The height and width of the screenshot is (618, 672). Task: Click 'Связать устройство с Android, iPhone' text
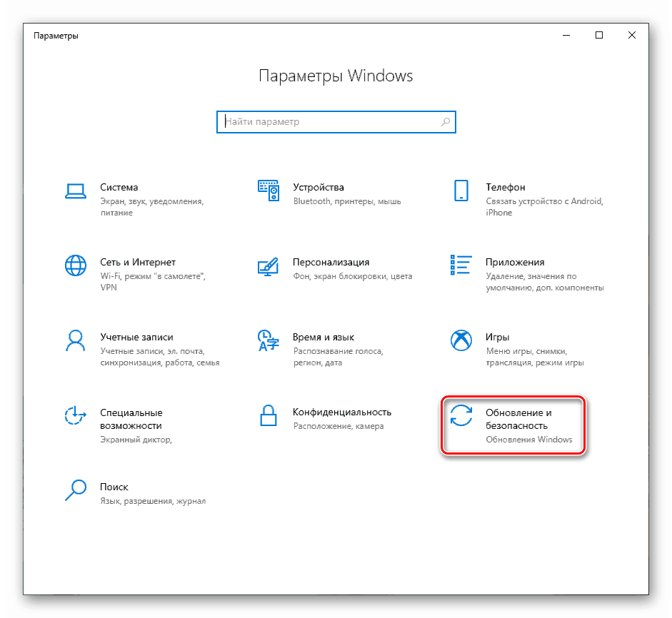point(544,207)
